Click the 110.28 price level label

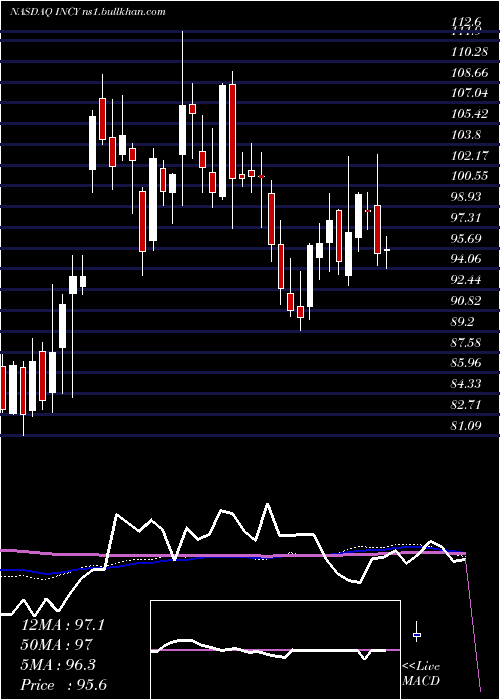pos(469,52)
